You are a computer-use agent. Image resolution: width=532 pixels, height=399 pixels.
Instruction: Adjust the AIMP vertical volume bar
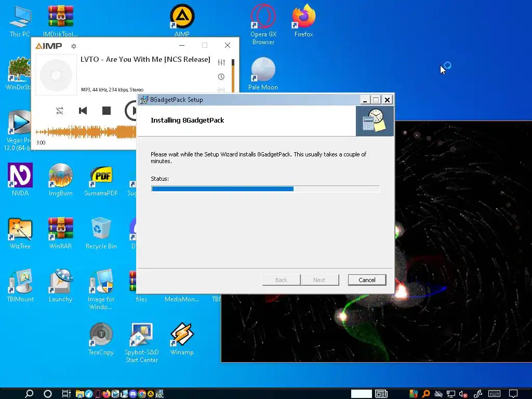[233, 75]
